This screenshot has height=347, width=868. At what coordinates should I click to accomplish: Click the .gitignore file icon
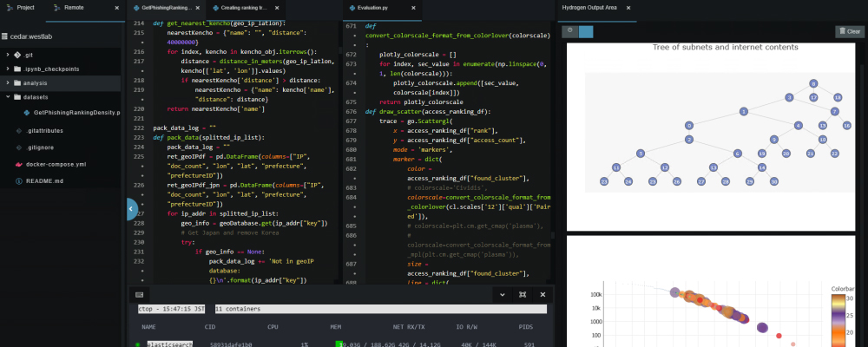(x=18, y=147)
